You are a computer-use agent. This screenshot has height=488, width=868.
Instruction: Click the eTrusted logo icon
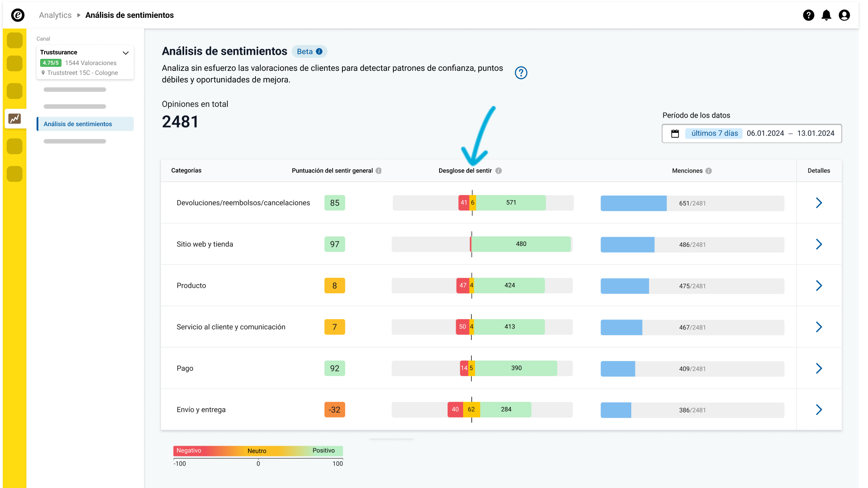18,15
